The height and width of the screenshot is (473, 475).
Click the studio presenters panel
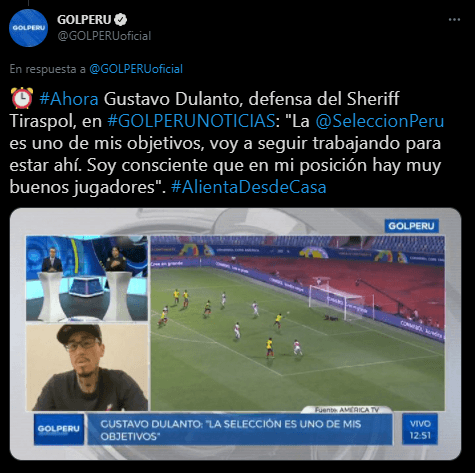click(87, 279)
